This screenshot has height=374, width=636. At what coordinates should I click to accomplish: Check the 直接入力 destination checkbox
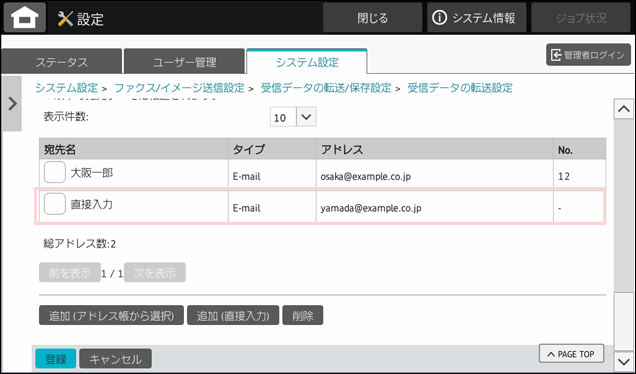click(x=55, y=204)
